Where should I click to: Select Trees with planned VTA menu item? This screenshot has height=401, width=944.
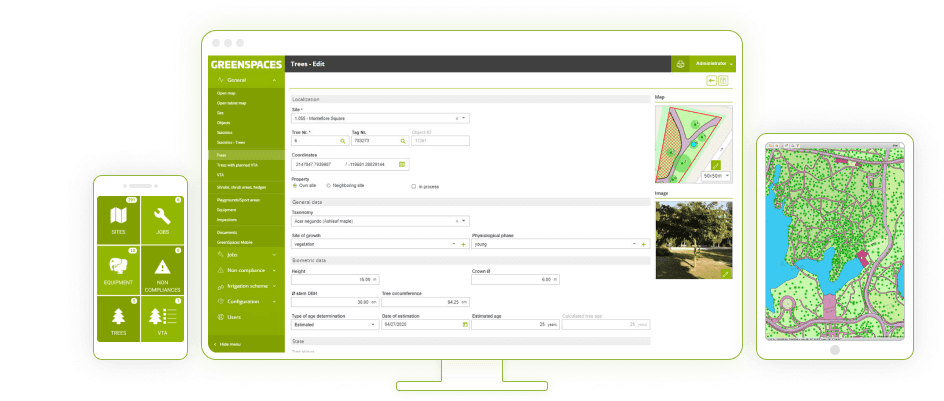pos(237,164)
